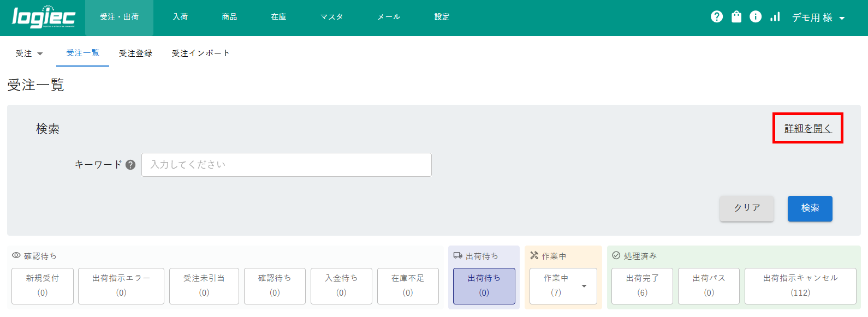Click the shopping bag icon
The image size is (868, 317).
coord(736,17)
